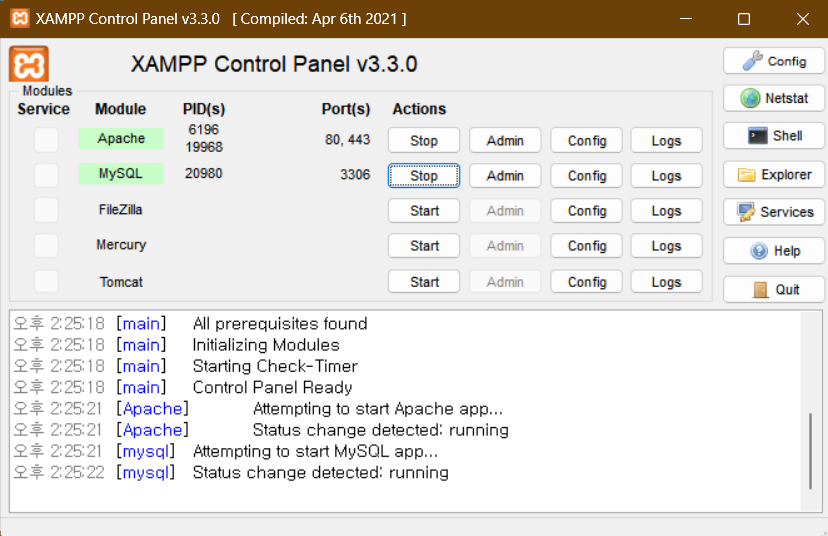
Task: Launch Shell with the terminal icon button
Action: (774, 136)
